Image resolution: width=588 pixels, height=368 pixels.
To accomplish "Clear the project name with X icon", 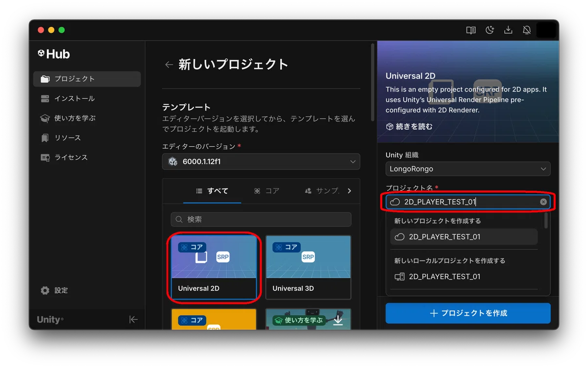I will [x=543, y=202].
